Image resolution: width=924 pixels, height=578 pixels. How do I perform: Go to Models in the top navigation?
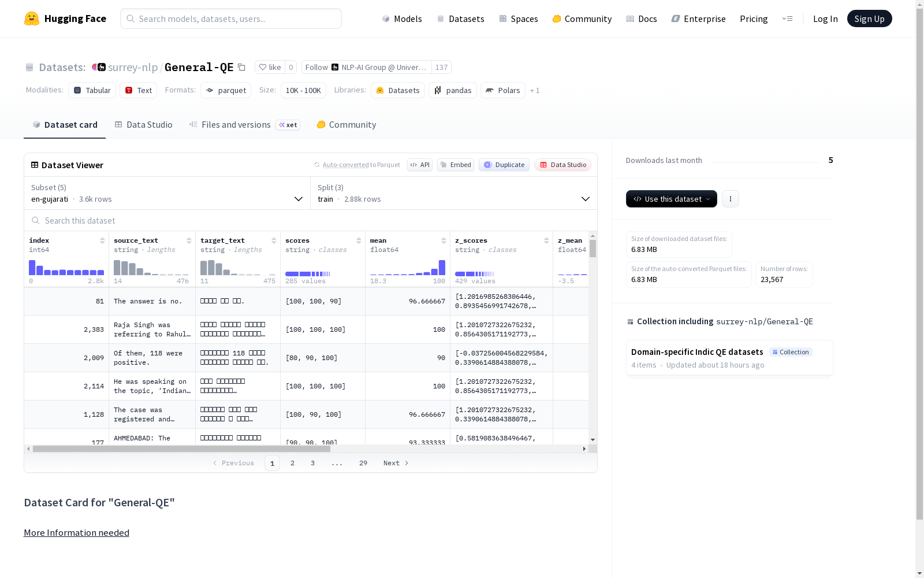click(402, 18)
